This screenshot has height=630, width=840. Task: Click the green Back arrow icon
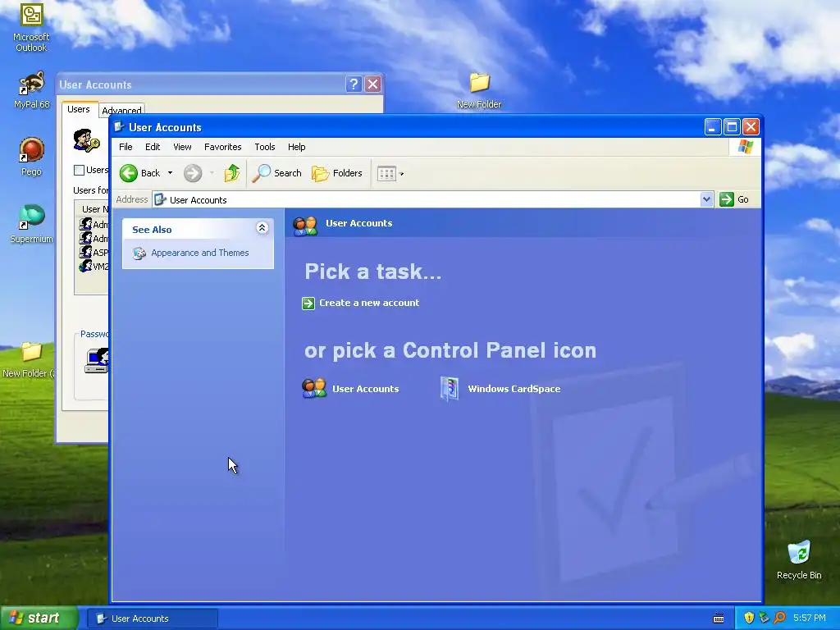[x=129, y=173]
